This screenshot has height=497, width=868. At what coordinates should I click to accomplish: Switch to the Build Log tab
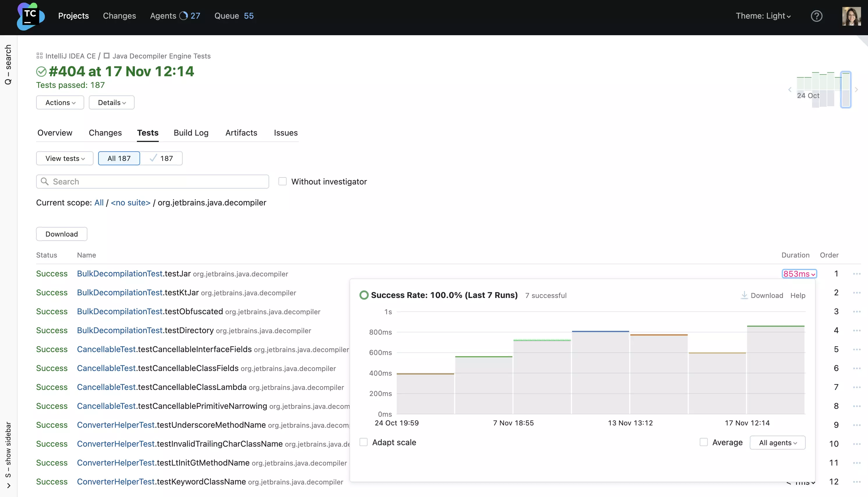[191, 133]
